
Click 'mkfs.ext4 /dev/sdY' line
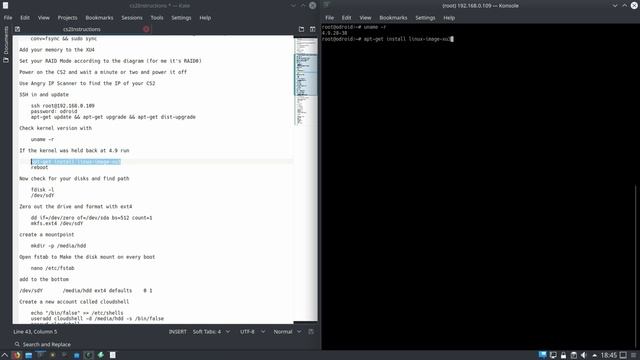57,223
